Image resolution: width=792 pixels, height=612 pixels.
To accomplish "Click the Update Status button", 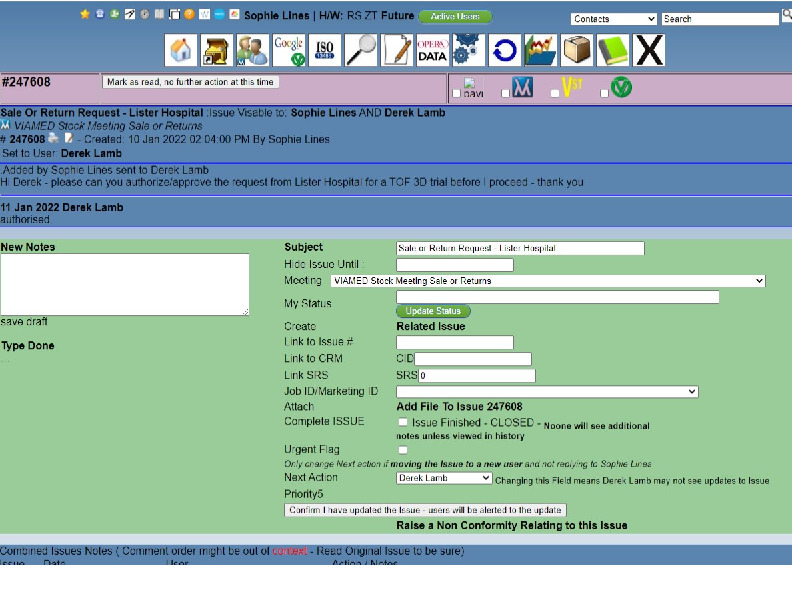I will click(433, 311).
